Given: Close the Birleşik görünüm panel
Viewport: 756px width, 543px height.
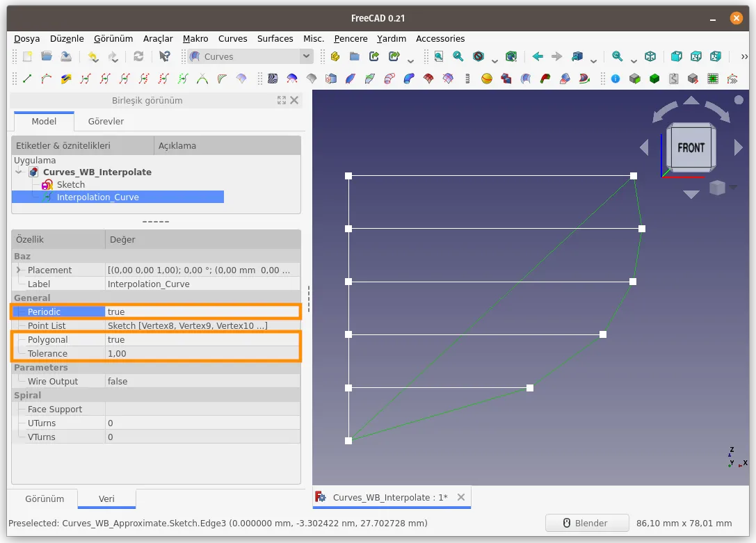Looking at the screenshot, I should [x=294, y=100].
